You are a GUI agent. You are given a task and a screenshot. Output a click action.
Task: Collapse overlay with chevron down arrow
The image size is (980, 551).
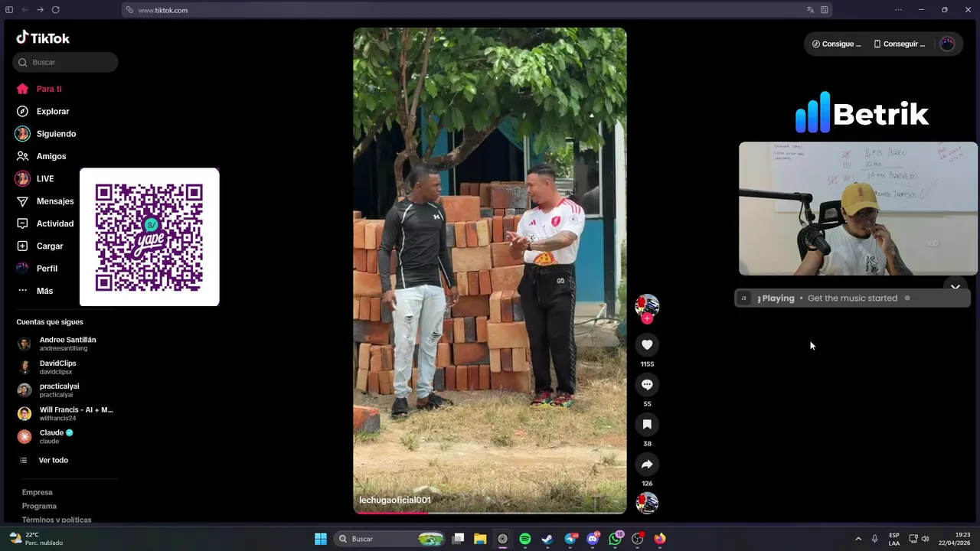pos(955,287)
